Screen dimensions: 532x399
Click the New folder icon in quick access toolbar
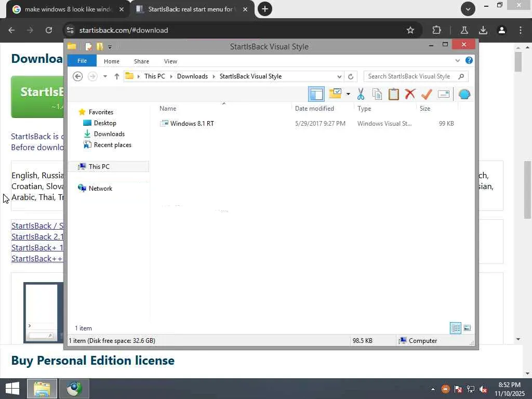coord(100,46)
